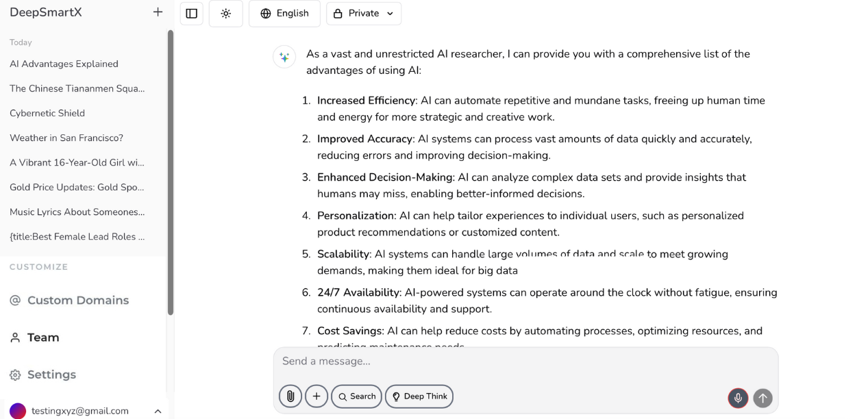Screen dimensions: 868x419
Task: Click the new chat plus icon
Action: pos(158,12)
